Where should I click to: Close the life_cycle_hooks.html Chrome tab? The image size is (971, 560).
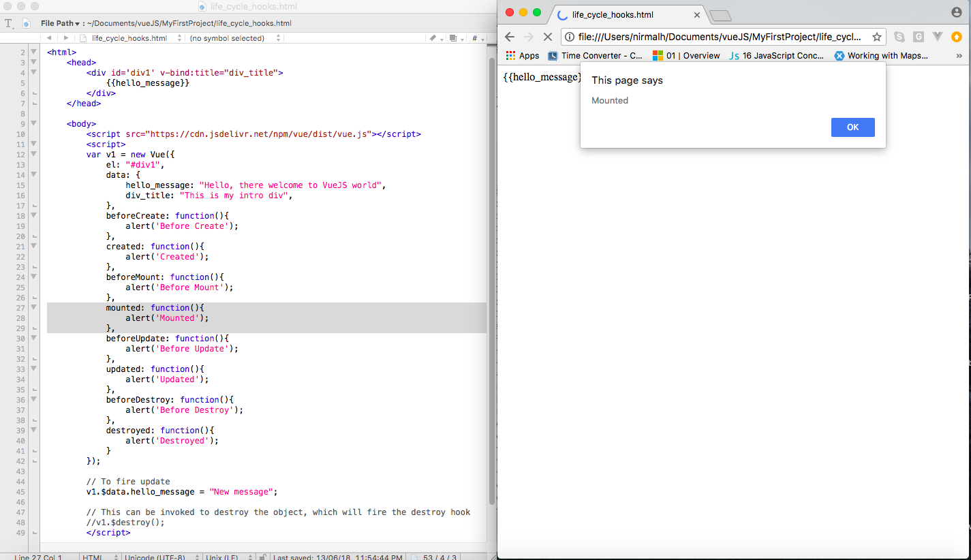[697, 14]
